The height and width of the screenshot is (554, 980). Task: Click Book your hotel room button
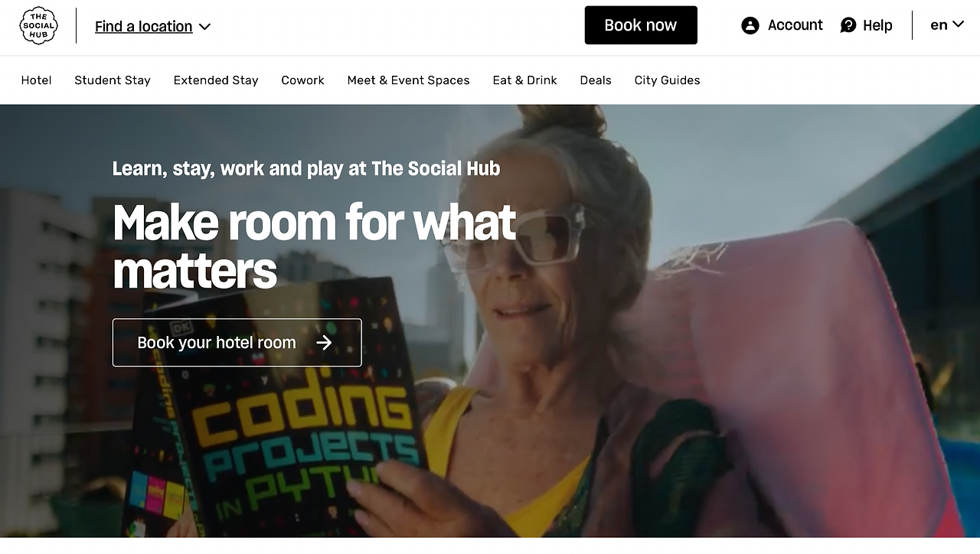click(x=237, y=343)
